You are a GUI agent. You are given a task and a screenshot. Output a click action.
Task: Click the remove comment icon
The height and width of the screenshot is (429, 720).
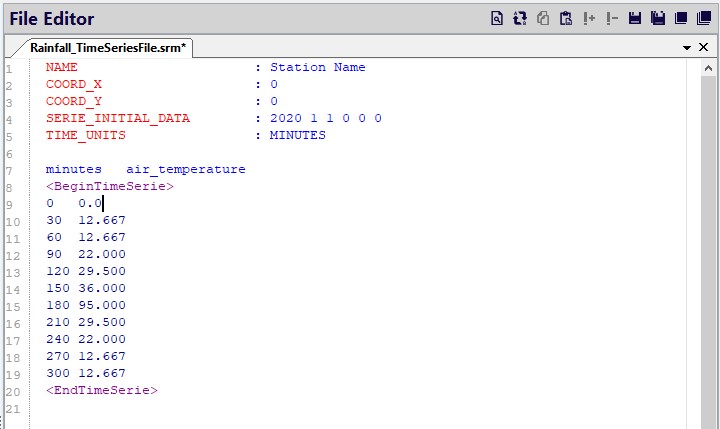[612, 18]
